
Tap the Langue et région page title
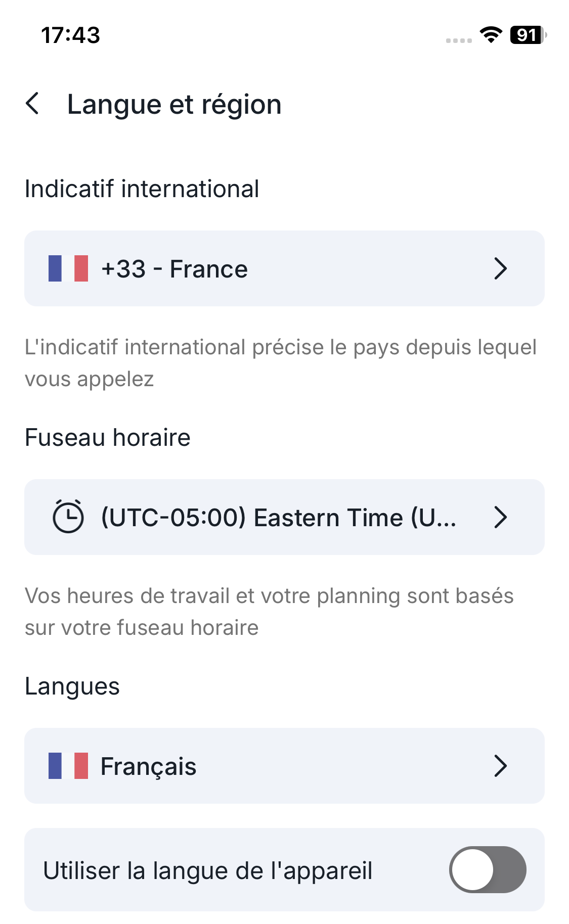coord(174,105)
